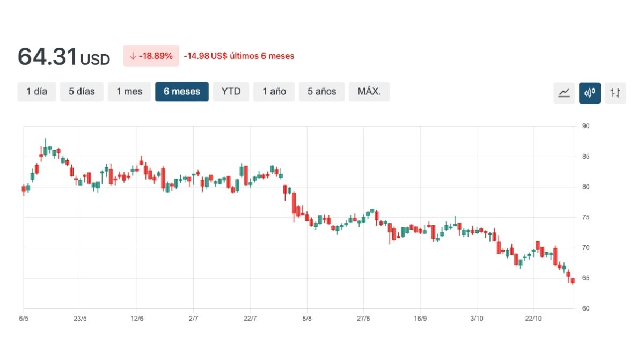Select the 1 día time range
This screenshot has height=362, width=644.
click(36, 92)
